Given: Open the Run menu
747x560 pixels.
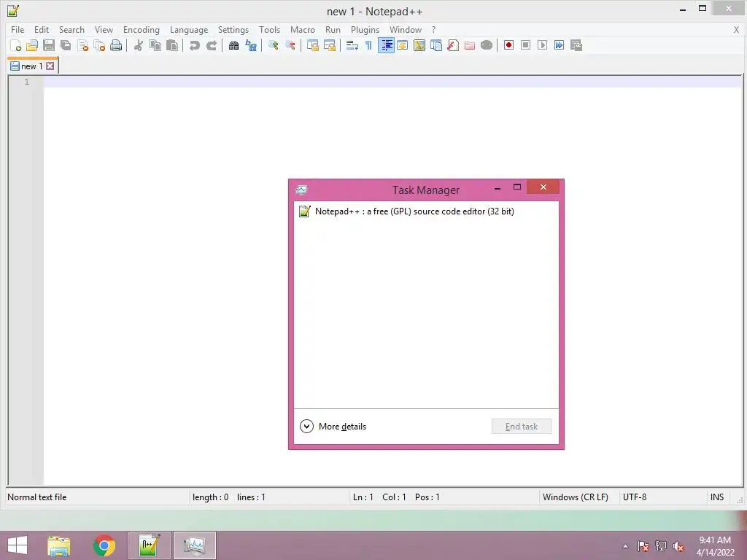Looking at the screenshot, I should (333, 29).
